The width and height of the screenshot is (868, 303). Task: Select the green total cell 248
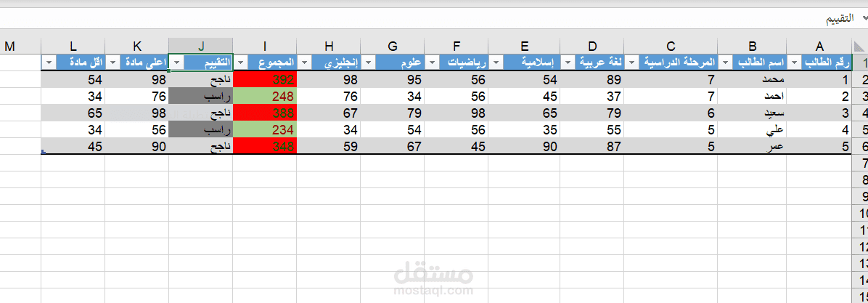265,97
